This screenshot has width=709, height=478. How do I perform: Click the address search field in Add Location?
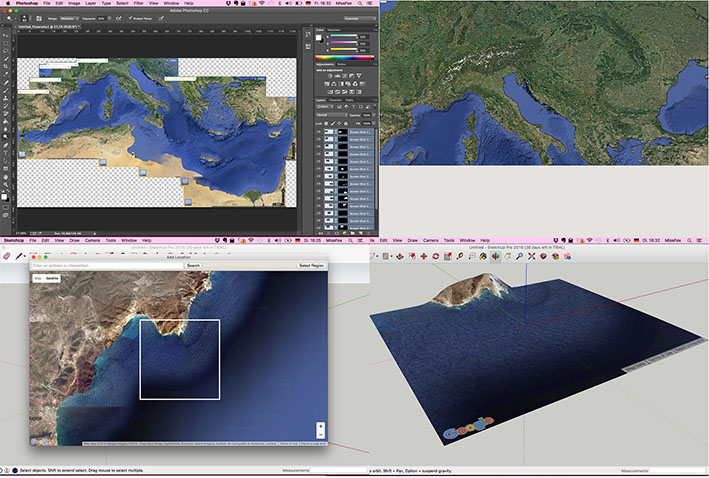click(x=107, y=266)
